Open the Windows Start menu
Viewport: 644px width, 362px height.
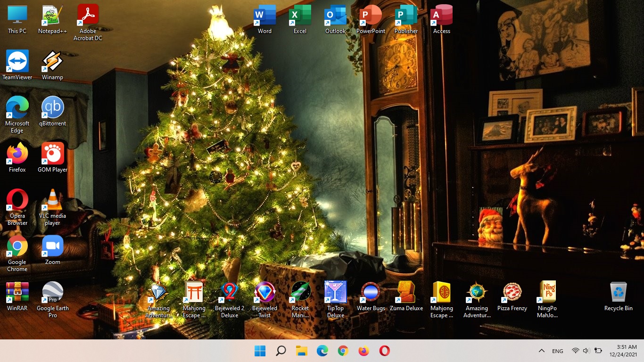[x=260, y=351]
